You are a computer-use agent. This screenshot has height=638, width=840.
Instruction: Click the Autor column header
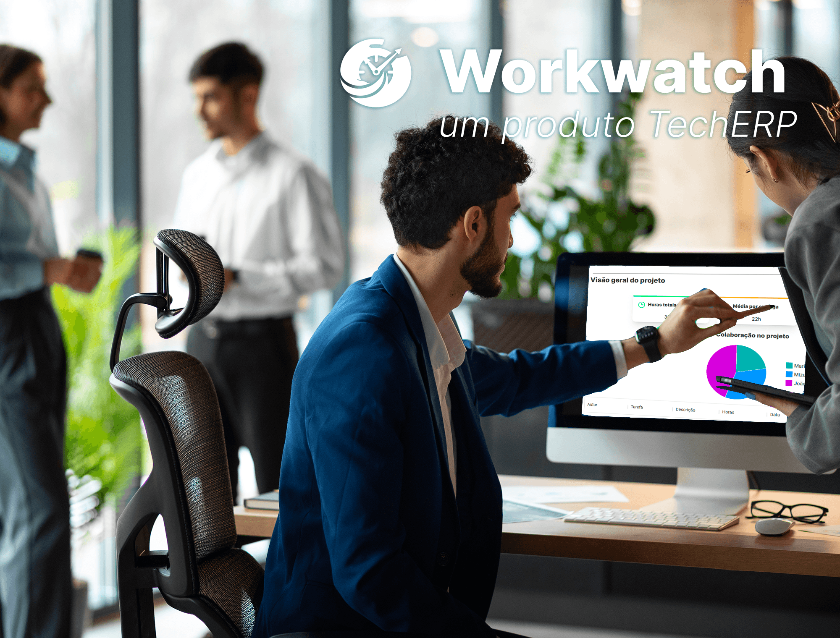coord(588,408)
